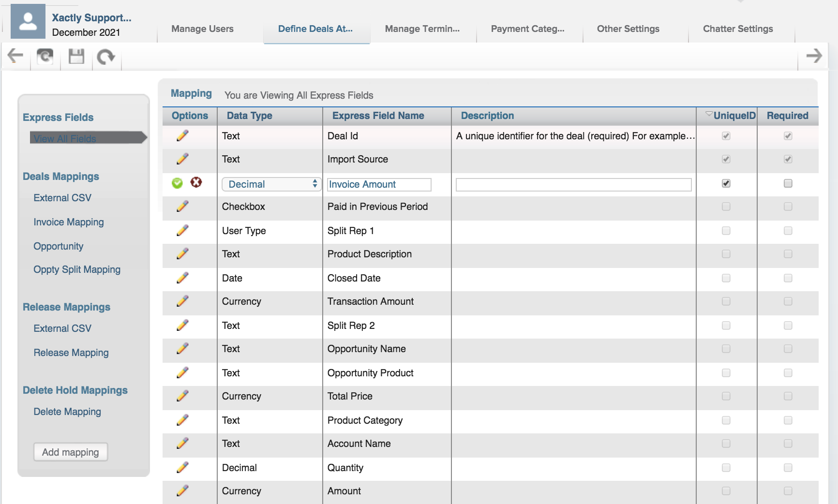Edit the Product Description row pencil
This screenshot has height=504, width=838.
(182, 254)
